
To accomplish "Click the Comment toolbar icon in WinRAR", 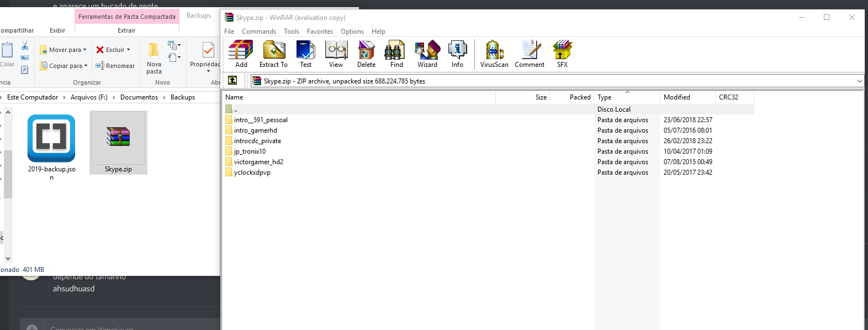I will (530, 54).
